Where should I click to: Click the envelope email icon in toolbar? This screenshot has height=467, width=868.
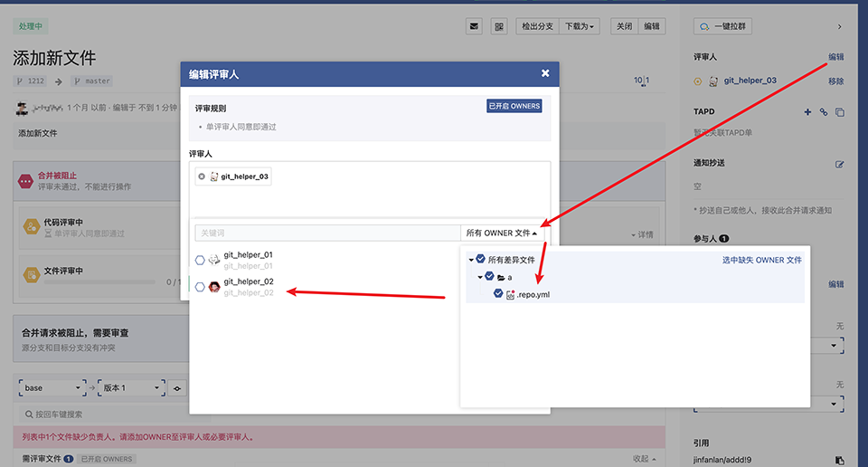pos(474,26)
